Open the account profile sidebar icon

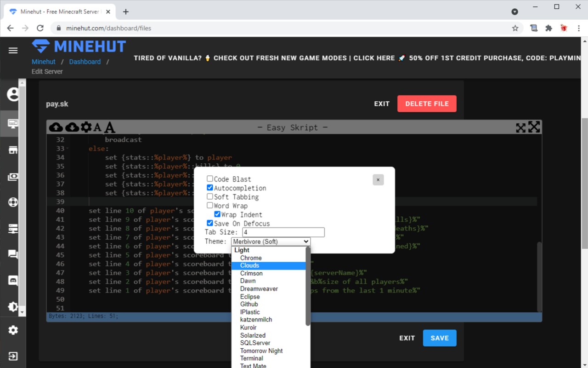(13, 95)
